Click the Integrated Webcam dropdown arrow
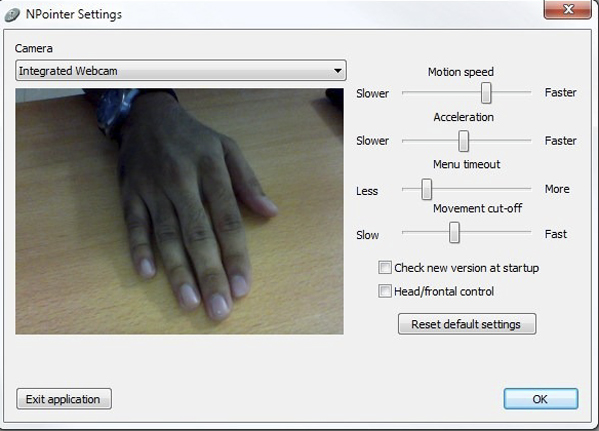599x431 pixels. pos(337,71)
